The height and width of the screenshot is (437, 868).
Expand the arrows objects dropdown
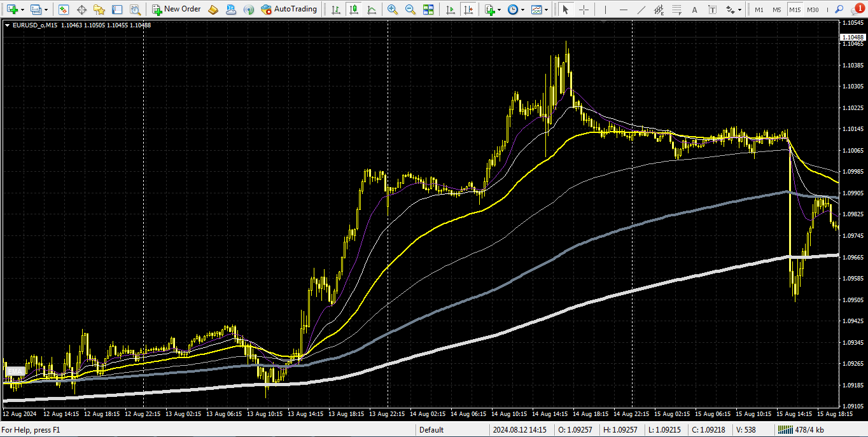tap(740, 10)
